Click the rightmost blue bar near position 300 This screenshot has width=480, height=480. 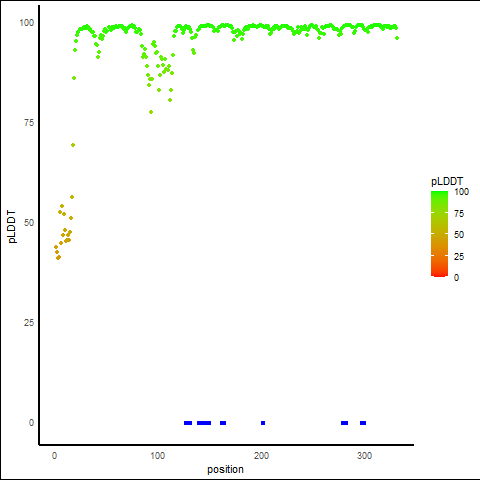pyautogui.click(x=363, y=423)
